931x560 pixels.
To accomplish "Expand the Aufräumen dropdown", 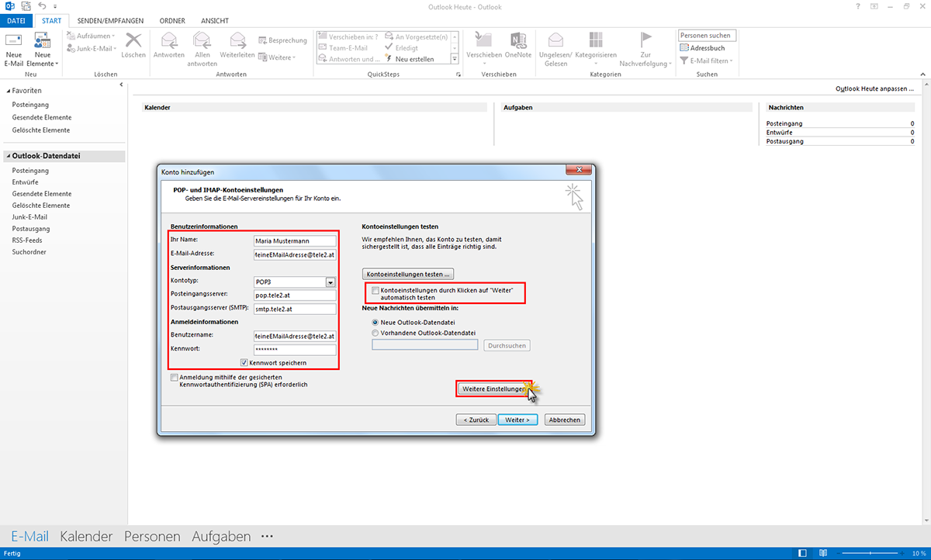I will coord(91,36).
